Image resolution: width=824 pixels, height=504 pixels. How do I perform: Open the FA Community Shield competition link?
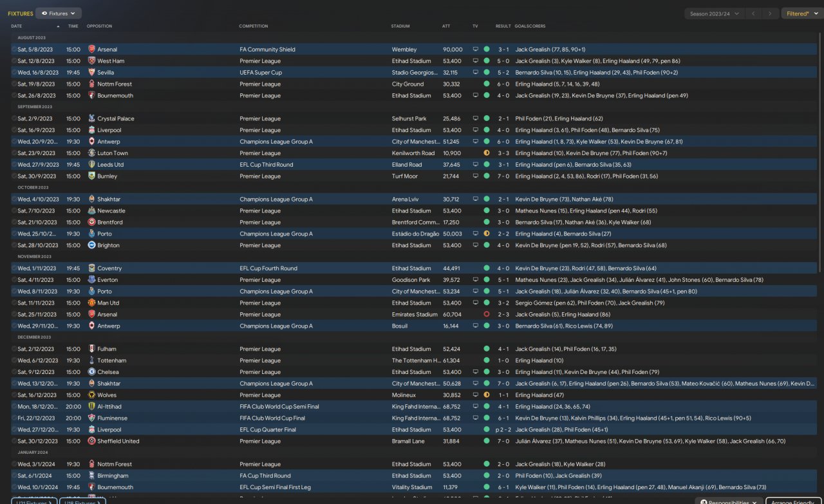(x=267, y=50)
